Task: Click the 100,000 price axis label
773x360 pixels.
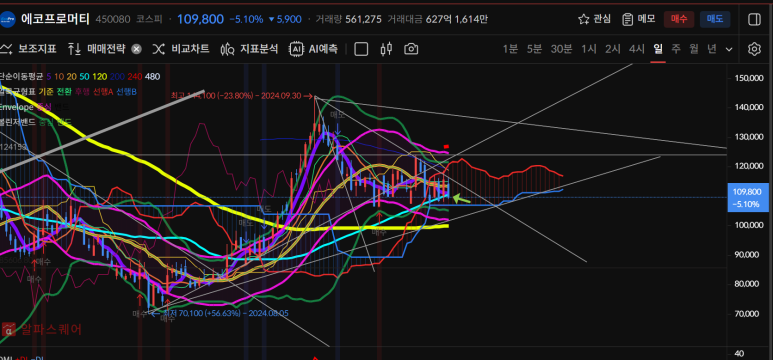Action: click(x=749, y=225)
